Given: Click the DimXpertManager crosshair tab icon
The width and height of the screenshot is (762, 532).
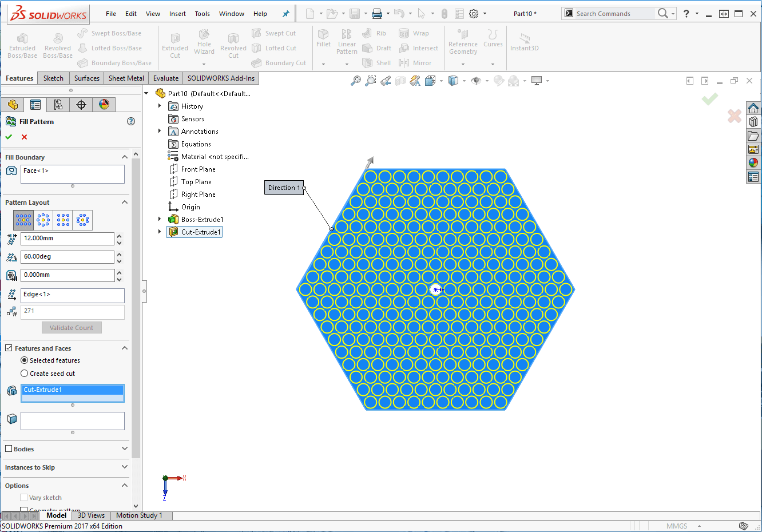Looking at the screenshot, I should tap(81, 104).
